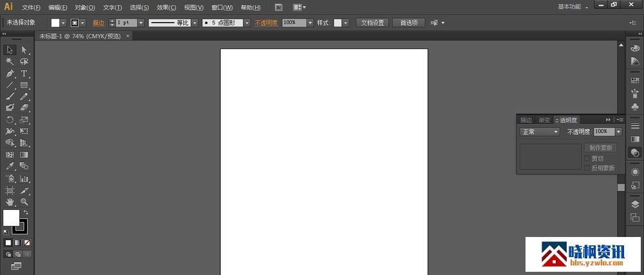Open the Arrange Documents dropdown
This screenshot has height=275, width=644.
pyautogui.click(x=299, y=7)
